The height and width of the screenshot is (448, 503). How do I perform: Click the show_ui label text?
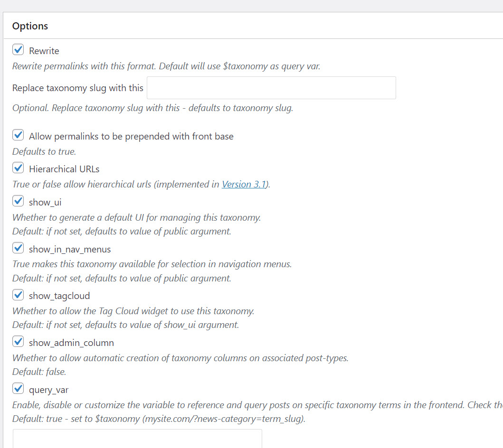[45, 203]
